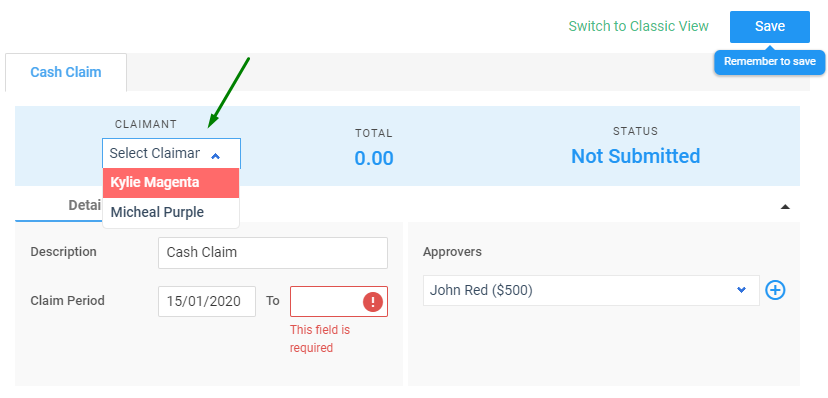Click the Remember to save tooltip

(769, 62)
